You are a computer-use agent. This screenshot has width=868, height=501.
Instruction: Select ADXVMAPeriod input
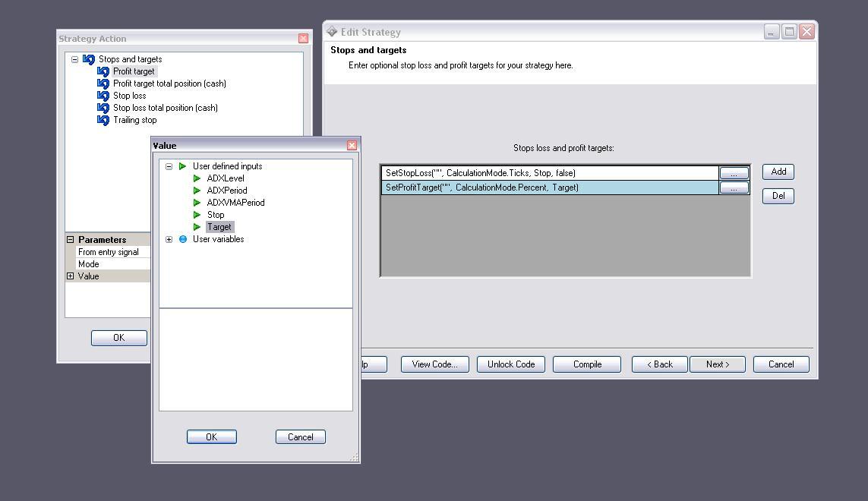[236, 203]
